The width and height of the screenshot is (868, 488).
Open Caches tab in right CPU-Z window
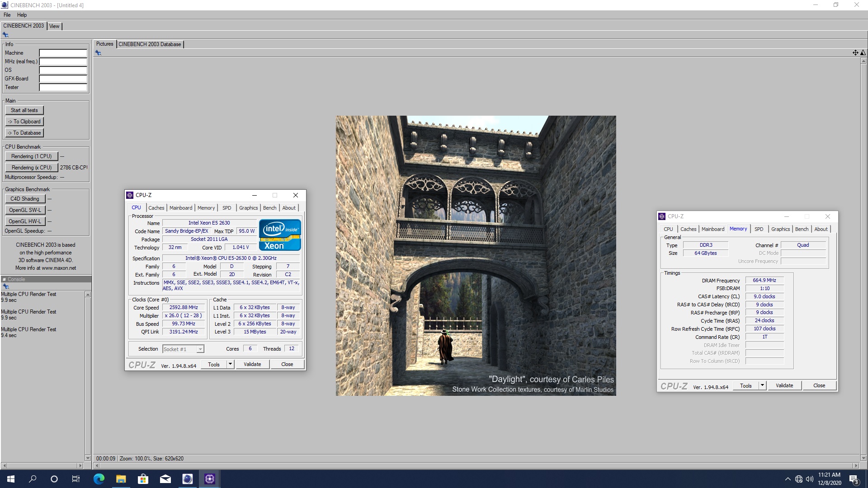coord(688,229)
